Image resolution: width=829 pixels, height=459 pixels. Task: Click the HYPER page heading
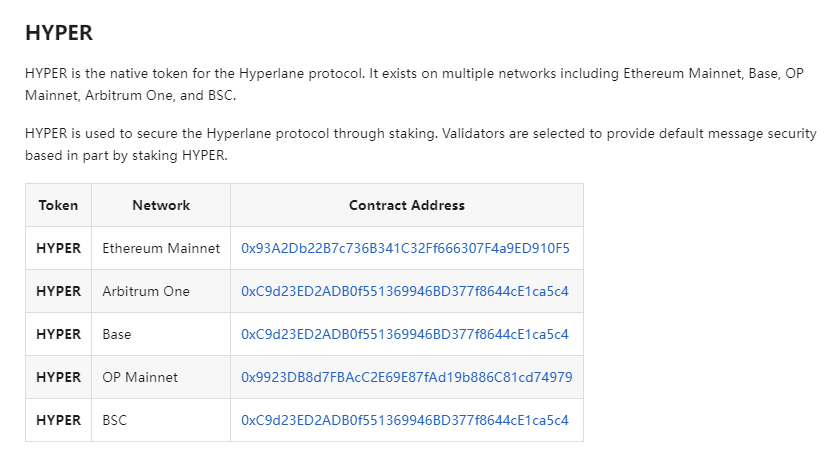pyautogui.click(x=59, y=33)
